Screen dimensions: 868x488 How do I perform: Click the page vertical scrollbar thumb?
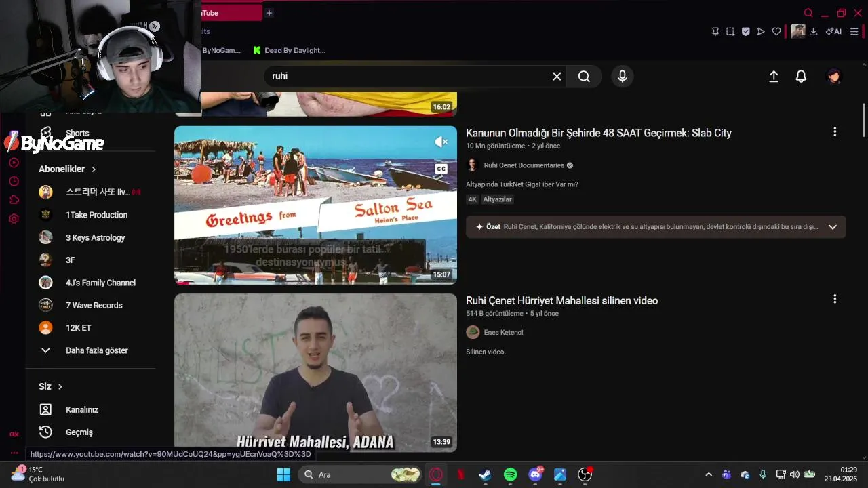[863, 120]
